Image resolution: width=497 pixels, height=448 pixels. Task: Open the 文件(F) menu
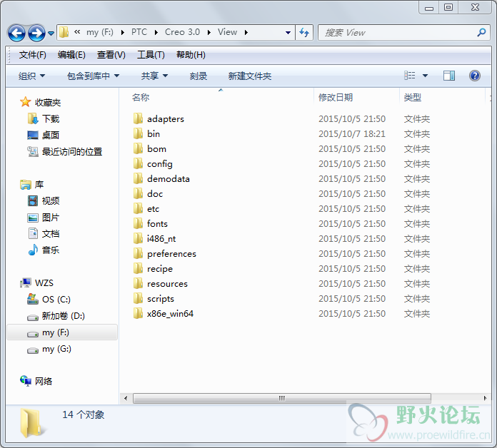32,55
